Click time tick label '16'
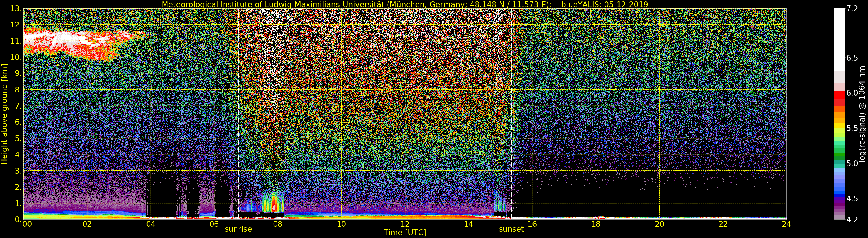This screenshot has height=238, width=868. [x=532, y=224]
